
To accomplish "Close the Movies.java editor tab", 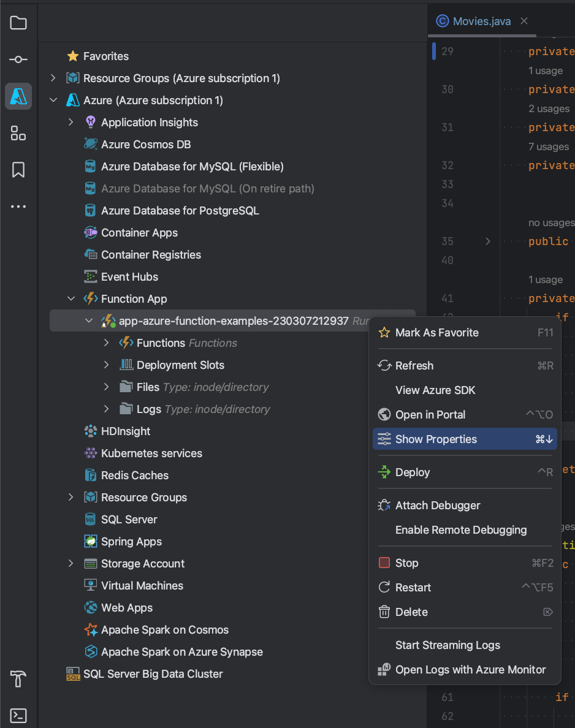I will (x=524, y=21).
